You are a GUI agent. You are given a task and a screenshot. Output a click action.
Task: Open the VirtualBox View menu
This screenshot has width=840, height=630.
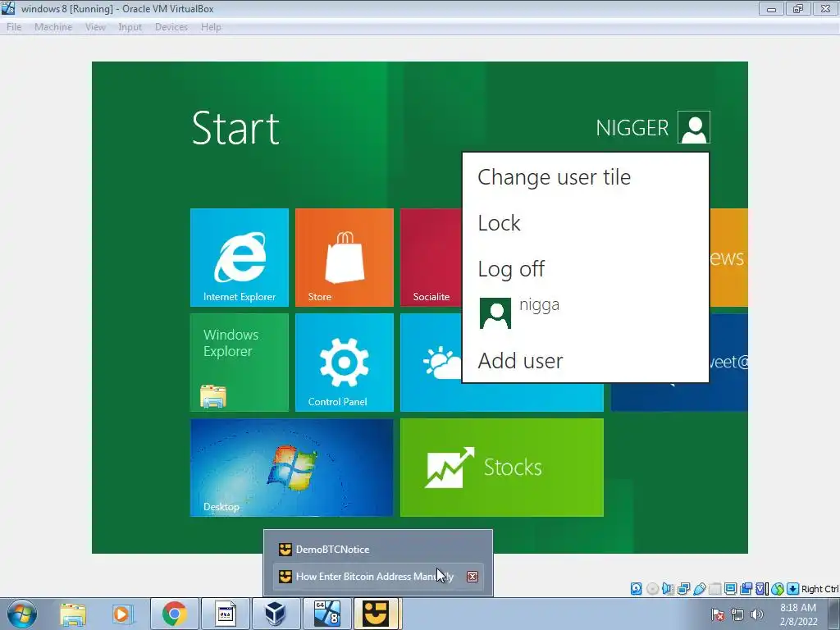[x=95, y=27]
